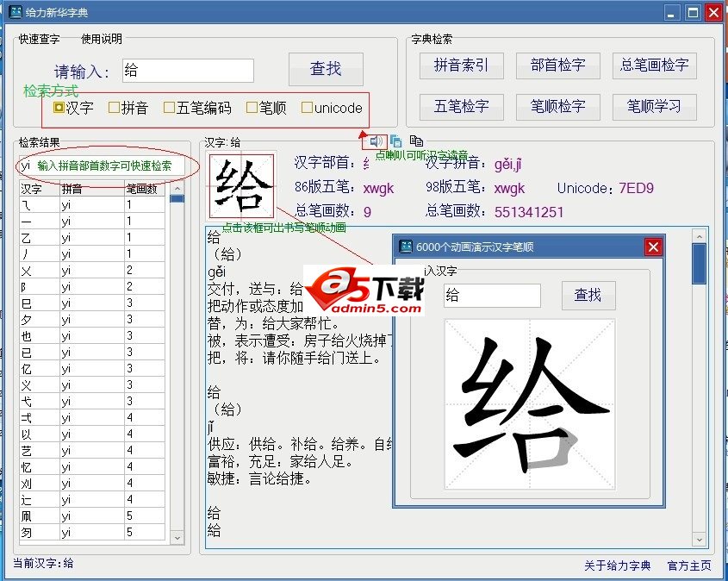Open the 关于给力字典 link
This screenshot has width=728, height=581.
(x=617, y=565)
